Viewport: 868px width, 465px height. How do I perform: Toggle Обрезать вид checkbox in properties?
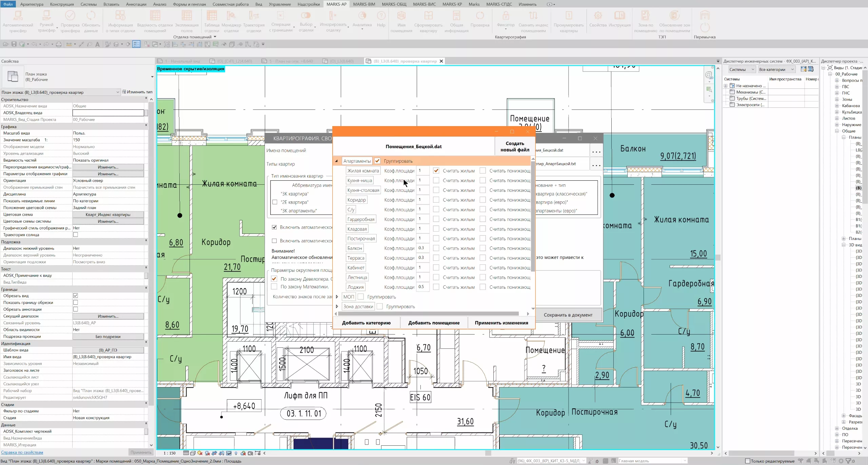pyautogui.click(x=76, y=296)
